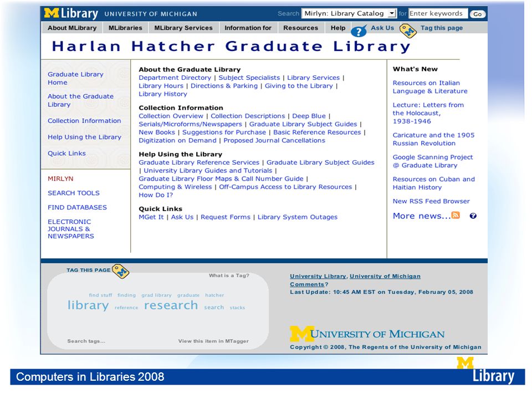Open Directions & Parking link
The image size is (532, 399).
click(x=224, y=86)
